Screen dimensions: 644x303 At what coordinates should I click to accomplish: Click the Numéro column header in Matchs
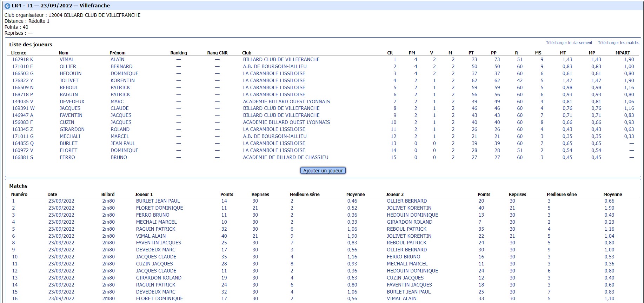click(x=19, y=195)
